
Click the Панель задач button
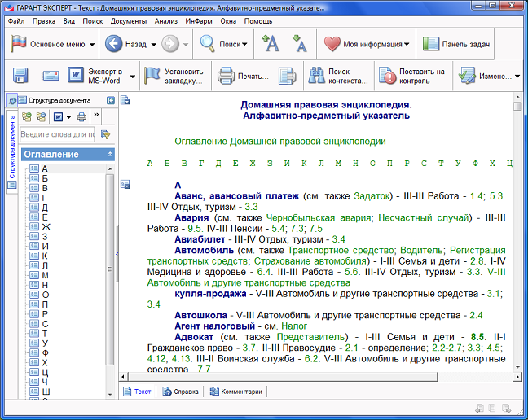[x=456, y=44]
